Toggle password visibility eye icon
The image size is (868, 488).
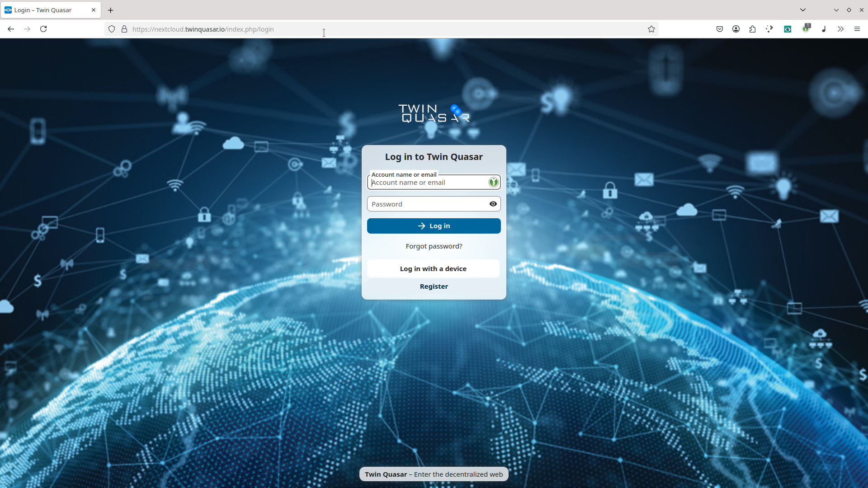pos(493,204)
